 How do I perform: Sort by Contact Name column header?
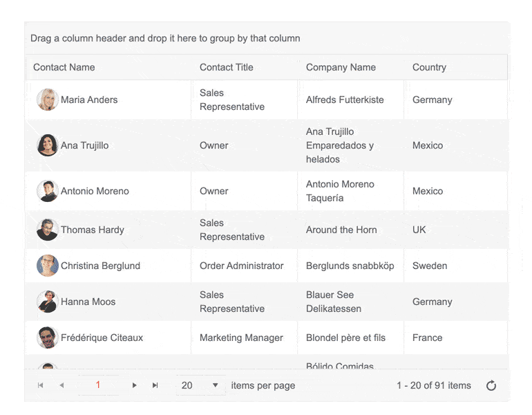64,67
